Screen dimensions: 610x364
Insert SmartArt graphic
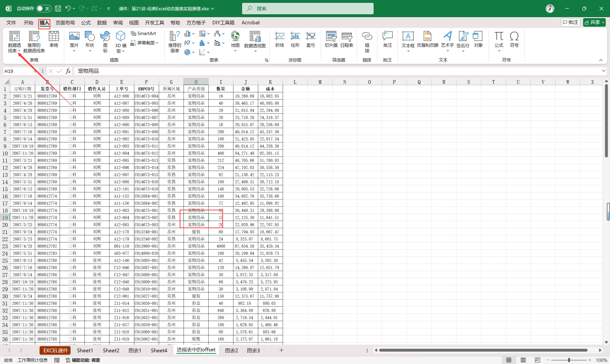click(143, 33)
